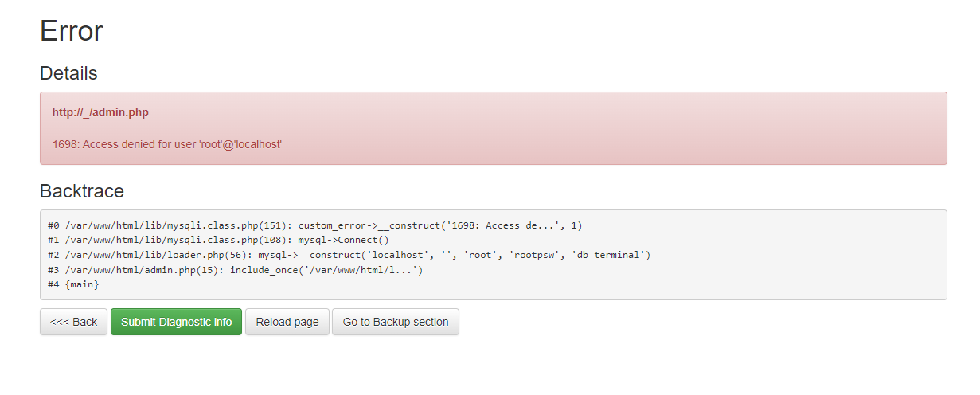Click backtrace line #2 referencing loader.php
This screenshot has height=395, width=980.
pos(349,255)
